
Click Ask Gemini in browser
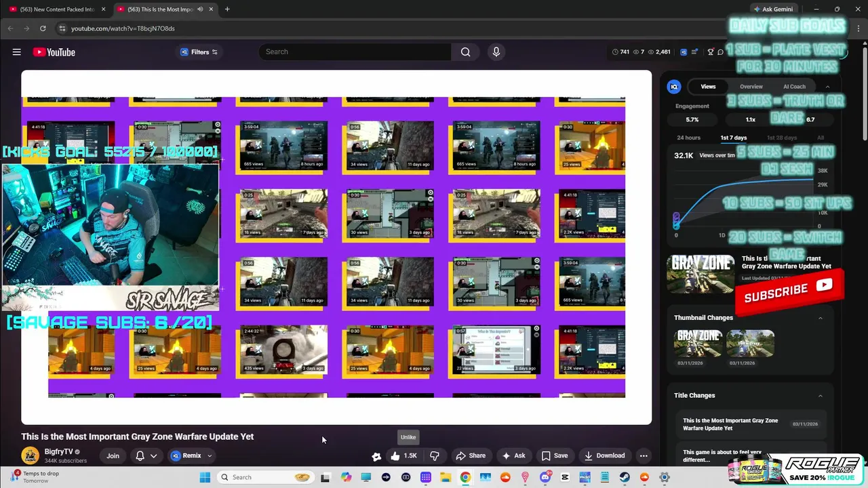pyautogui.click(x=772, y=9)
